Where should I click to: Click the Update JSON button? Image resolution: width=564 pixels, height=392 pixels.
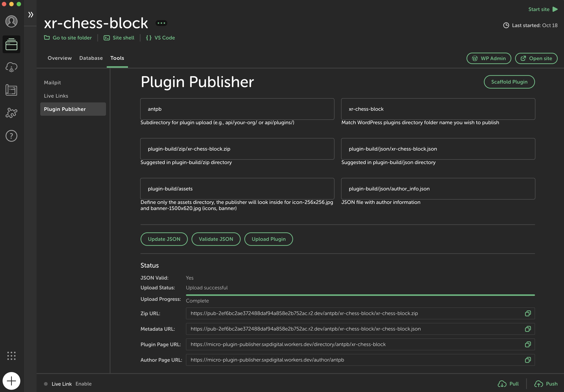coord(164,239)
